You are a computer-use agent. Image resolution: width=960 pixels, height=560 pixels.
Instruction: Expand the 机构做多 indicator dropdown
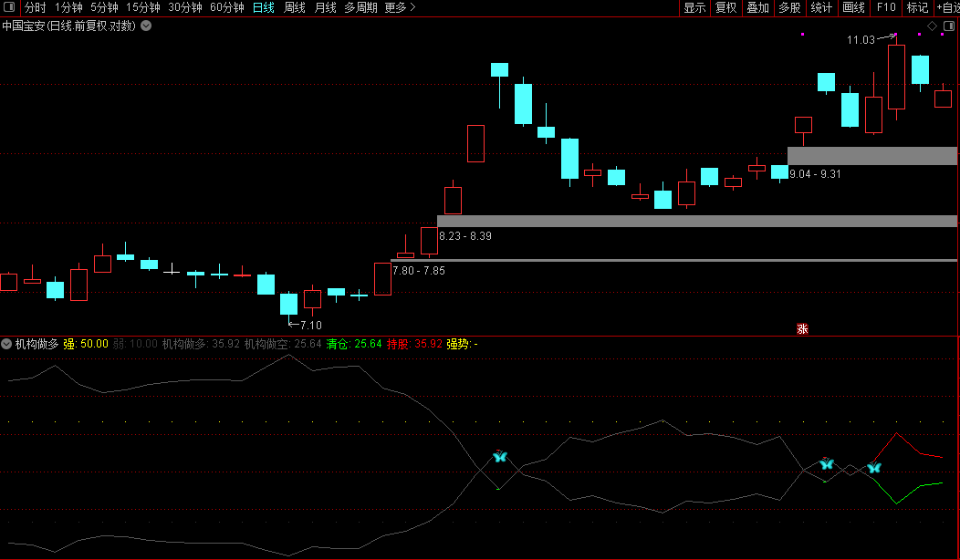[x=6, y=344]
